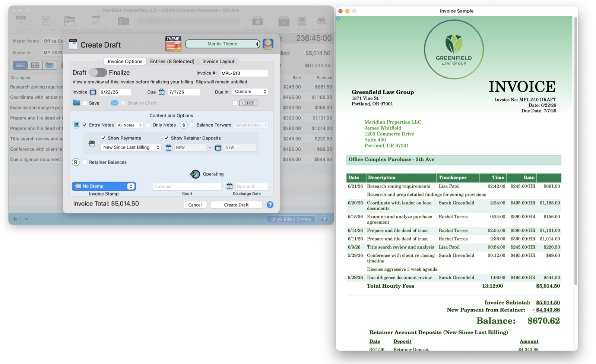Open the All Notes dropdown
Image resolution: width=596 pixels, height=364 pixels.
point(130,125)
